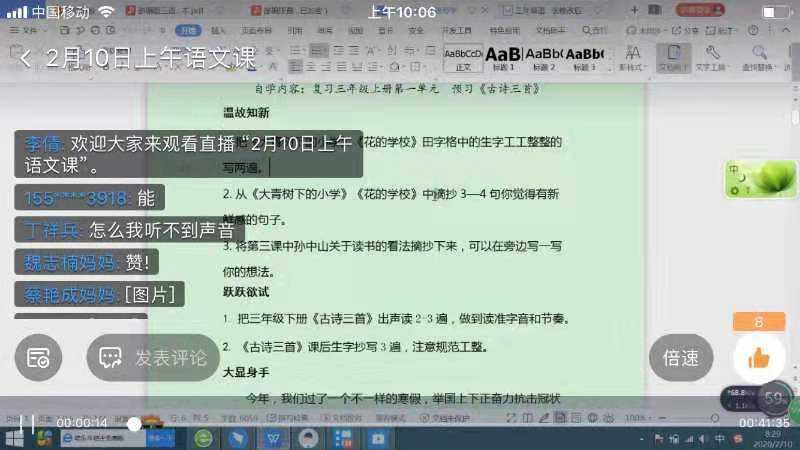Open the WPS Writer icon in the taskbar
This screenshot has height=450, width=800.
272,437
